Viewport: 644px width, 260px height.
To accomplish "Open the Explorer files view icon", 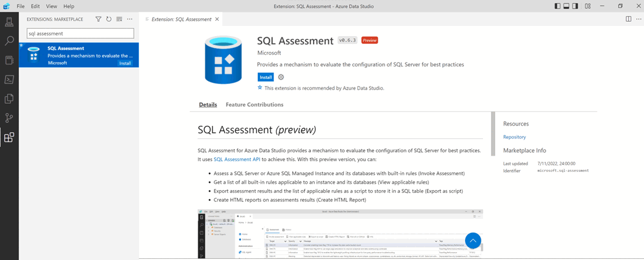I will coord(9,99).
